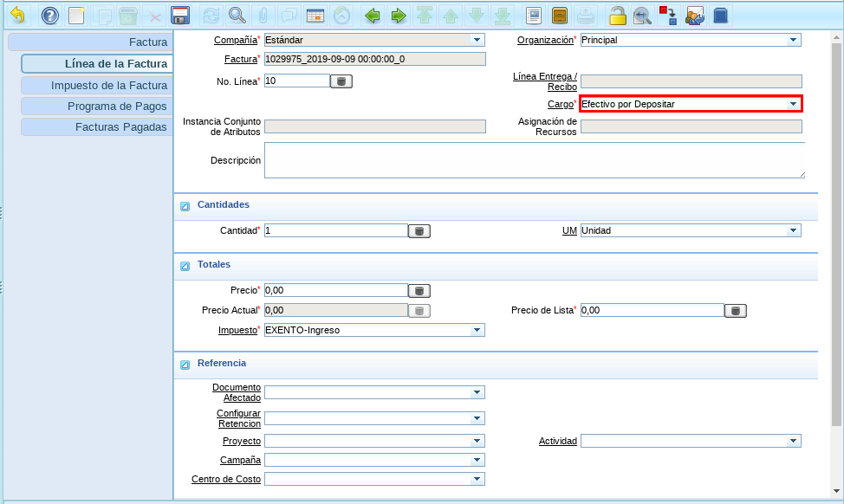Open Help with the question mark icon

(x=50, y=16)
